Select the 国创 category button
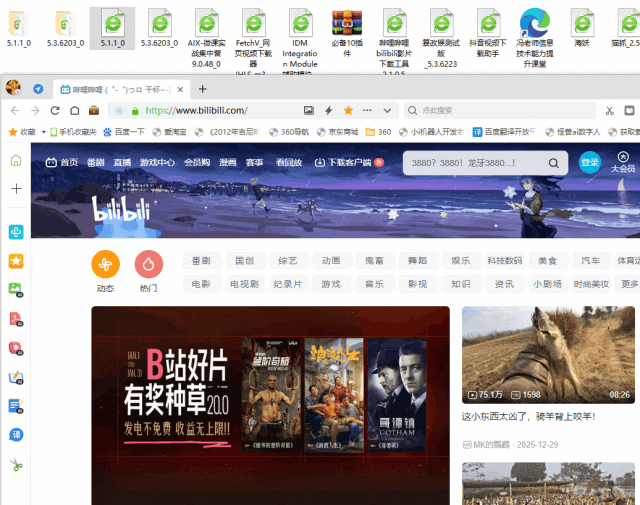 tap(244, 261)
